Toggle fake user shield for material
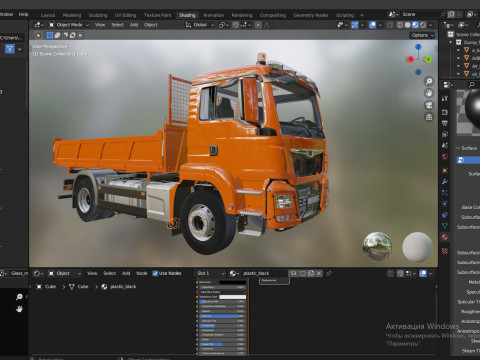Viewport: 480px width, 360px height. pos(303,273)
